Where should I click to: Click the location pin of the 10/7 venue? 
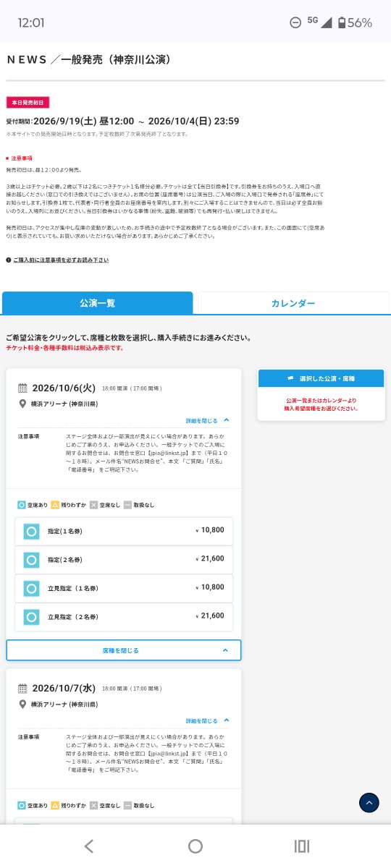pyautogui.click(x=22, y=705)
